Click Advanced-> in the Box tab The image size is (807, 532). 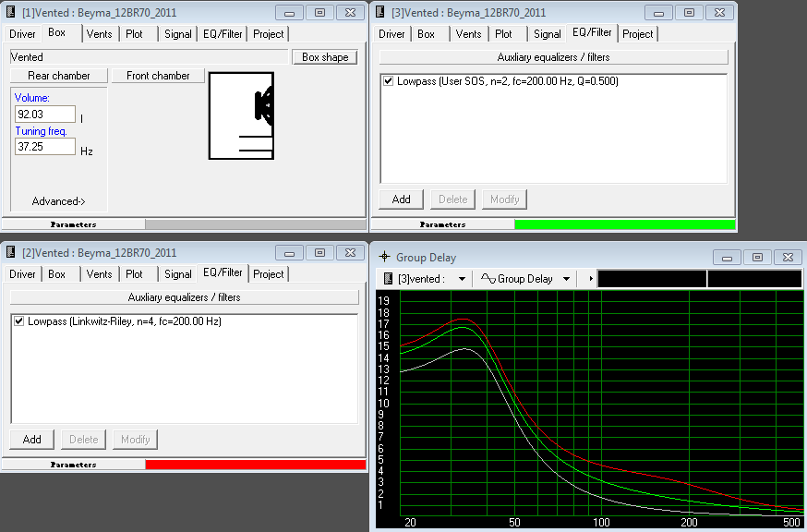pyautogui.click(x=58, y=201)
